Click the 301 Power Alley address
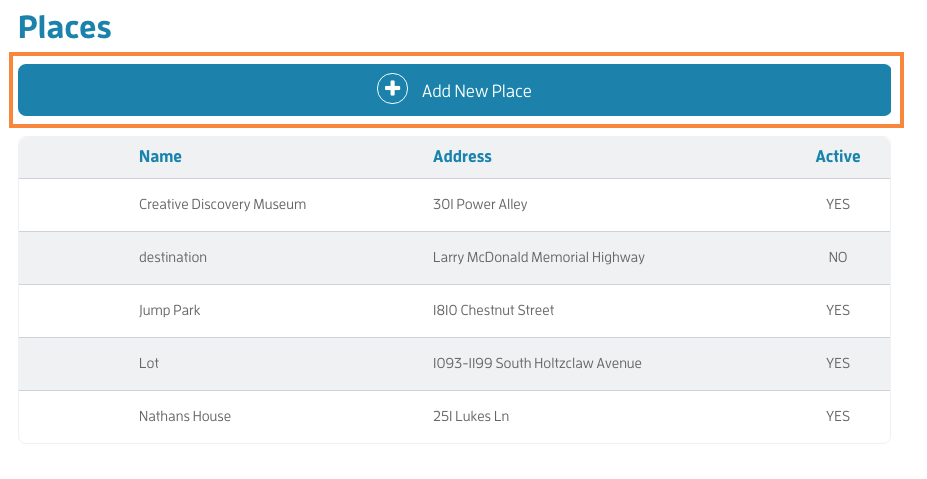 [x=480, y=204]
